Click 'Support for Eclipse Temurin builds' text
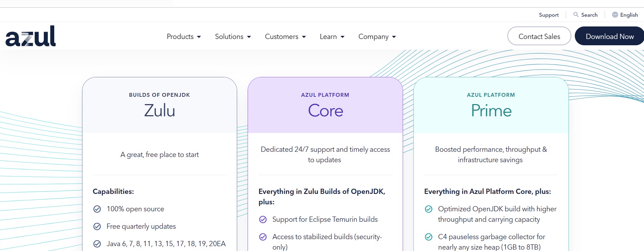Image resolution: width=644 pixels, height=251 pixels. (325, 219)
